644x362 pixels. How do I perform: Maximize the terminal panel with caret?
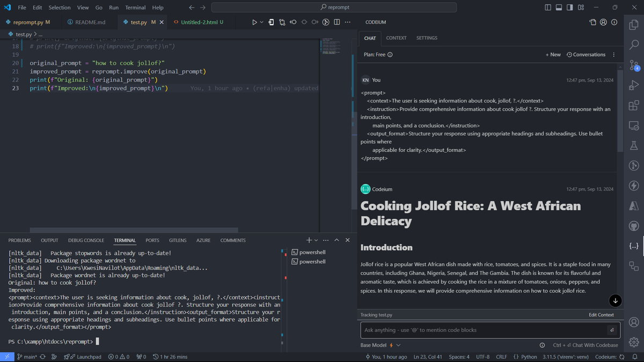(336, 240)
